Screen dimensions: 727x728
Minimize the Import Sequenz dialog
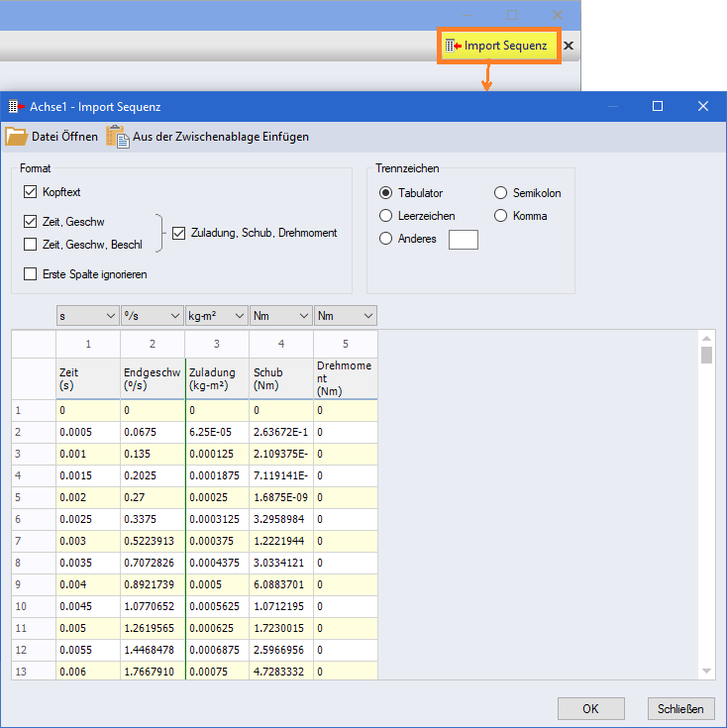coord(612,106)
